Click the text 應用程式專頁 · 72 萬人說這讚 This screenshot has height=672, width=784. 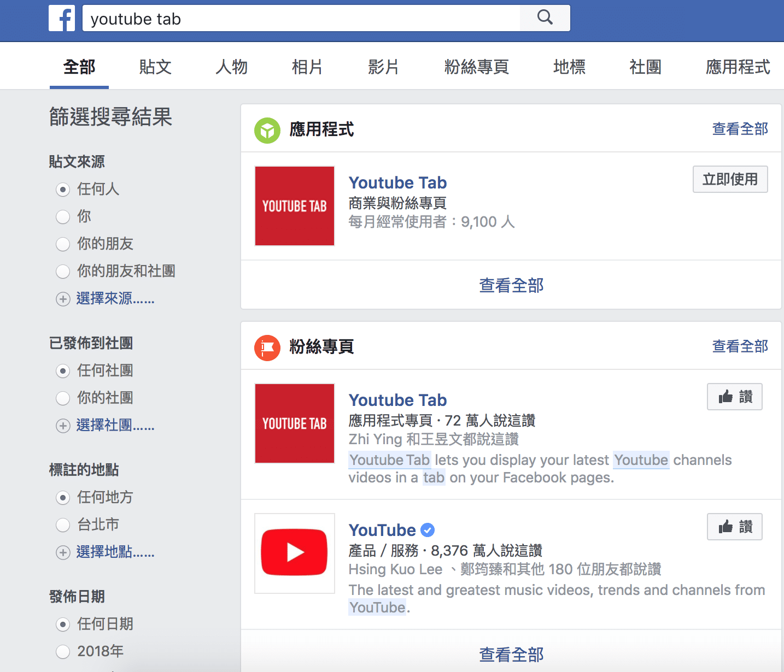click(x=442, y=421)
